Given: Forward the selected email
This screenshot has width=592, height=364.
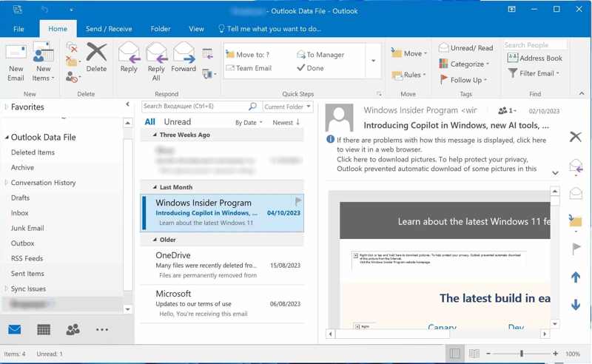Looking at the screenshot, I should click(x=184, y=58).
